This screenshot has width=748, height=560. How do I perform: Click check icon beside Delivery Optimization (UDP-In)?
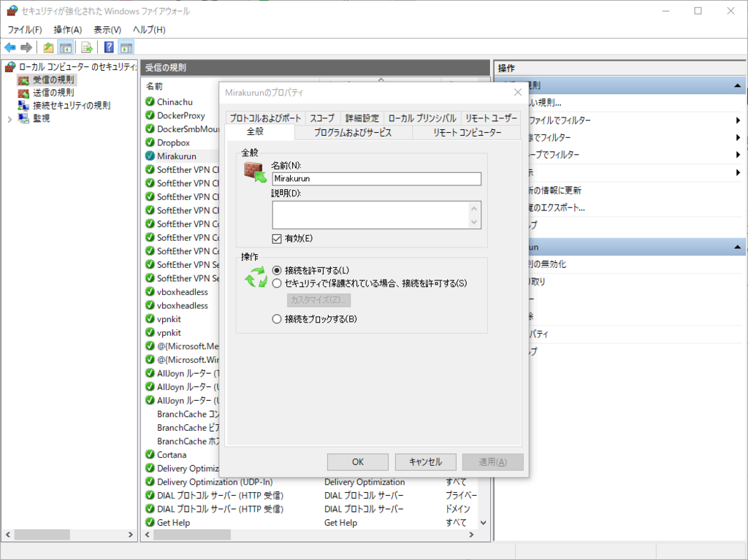150,482
